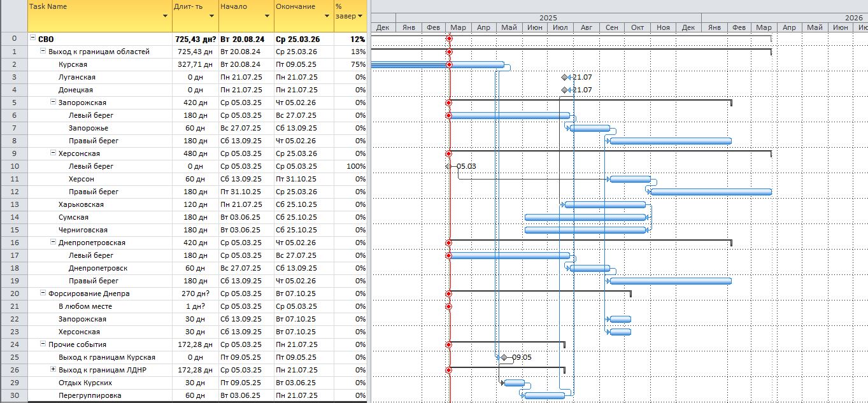This screenshot has width=868, height=403.
Task: Collapse the top-level СВО project summary
Action: coord(32,39)
